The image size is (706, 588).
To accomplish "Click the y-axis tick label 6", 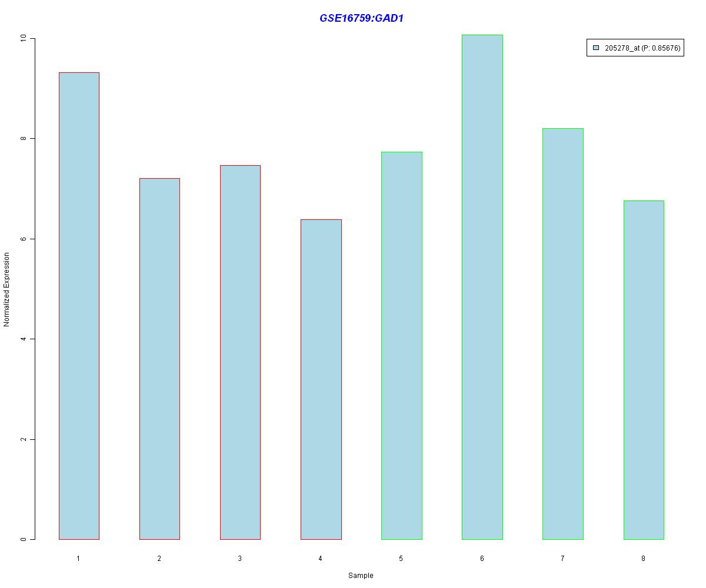I will (24, 239).
